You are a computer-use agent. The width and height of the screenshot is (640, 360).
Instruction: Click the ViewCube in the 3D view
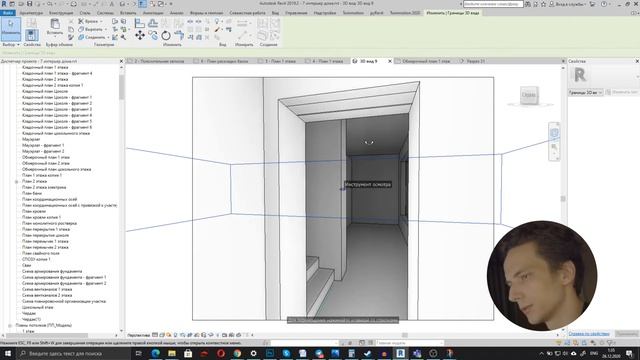tap(529, 95)
